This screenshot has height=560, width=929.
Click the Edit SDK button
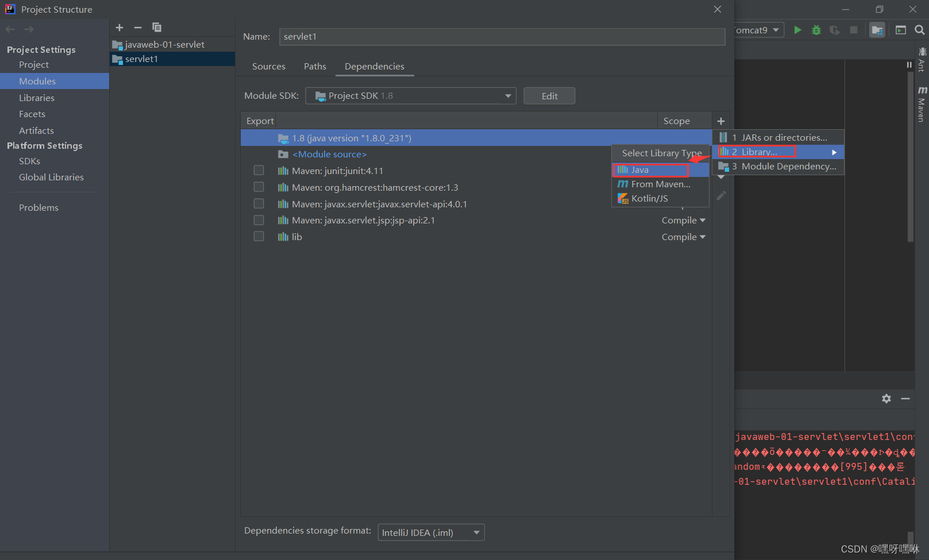(x=549, y=96)
